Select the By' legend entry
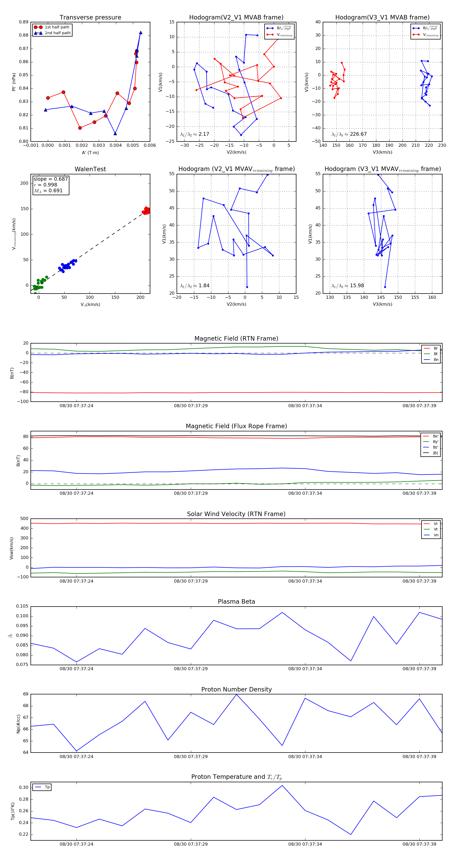This screenshot has width=473, height=868. click(x=431, y=442)
